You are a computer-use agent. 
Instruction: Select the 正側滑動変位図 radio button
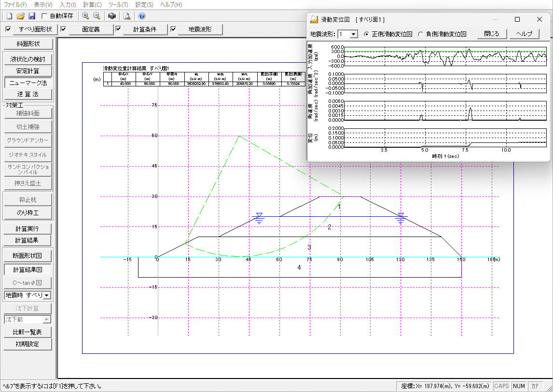click(366, 34)
